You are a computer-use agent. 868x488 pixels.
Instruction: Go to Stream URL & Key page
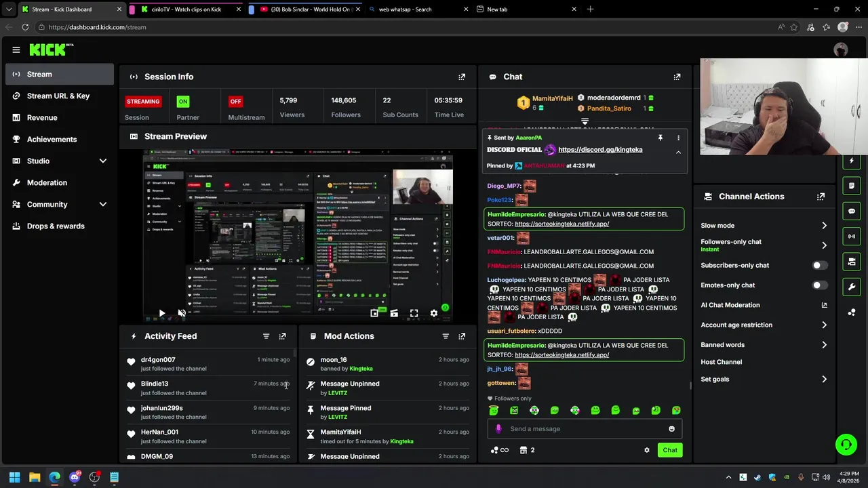[x=60, y=96]
